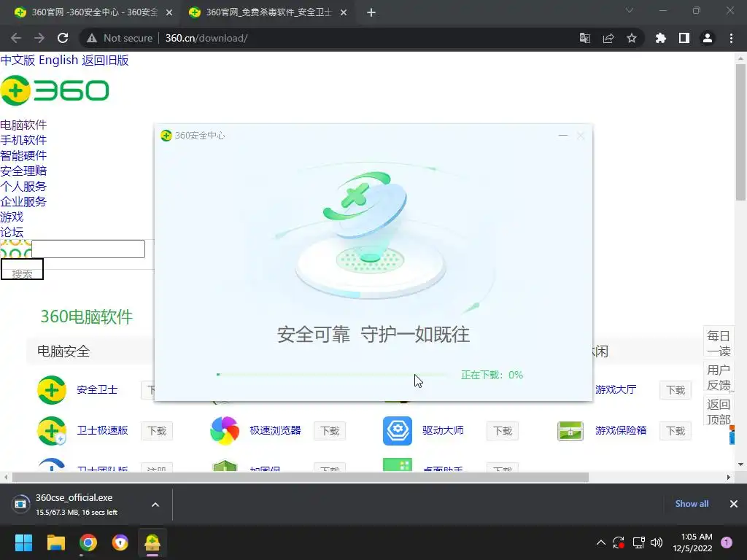Click the clock and date in taskbar

693,542
